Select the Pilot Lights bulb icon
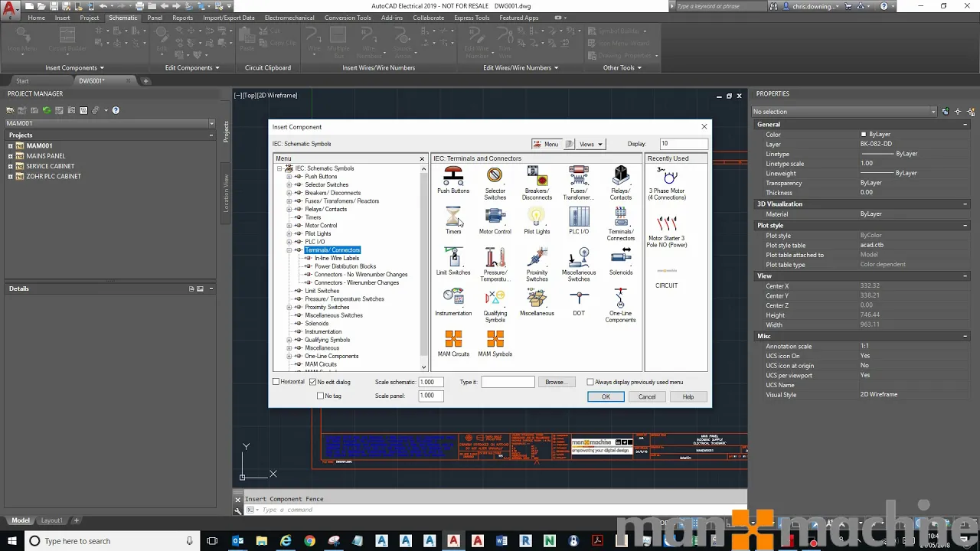The height and width of the screenshot is (551, 980). pyautogui.click(x=537, y=217)
